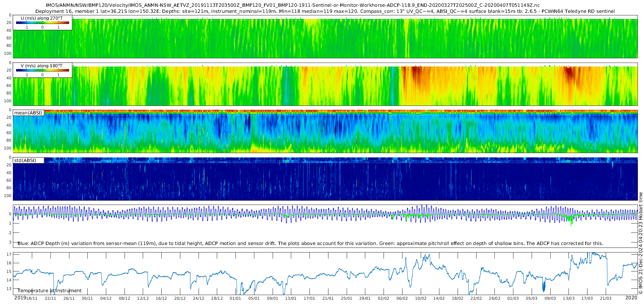This screenshot has width=644, height=304.
Task: Click the 'Temperature at instrument' label
Action: pos(49,291)
